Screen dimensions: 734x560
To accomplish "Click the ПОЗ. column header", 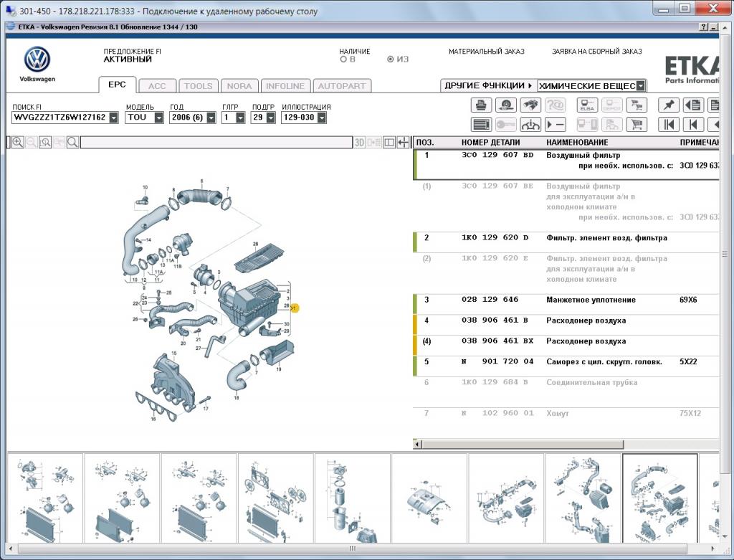I will (x=425, y=143).
